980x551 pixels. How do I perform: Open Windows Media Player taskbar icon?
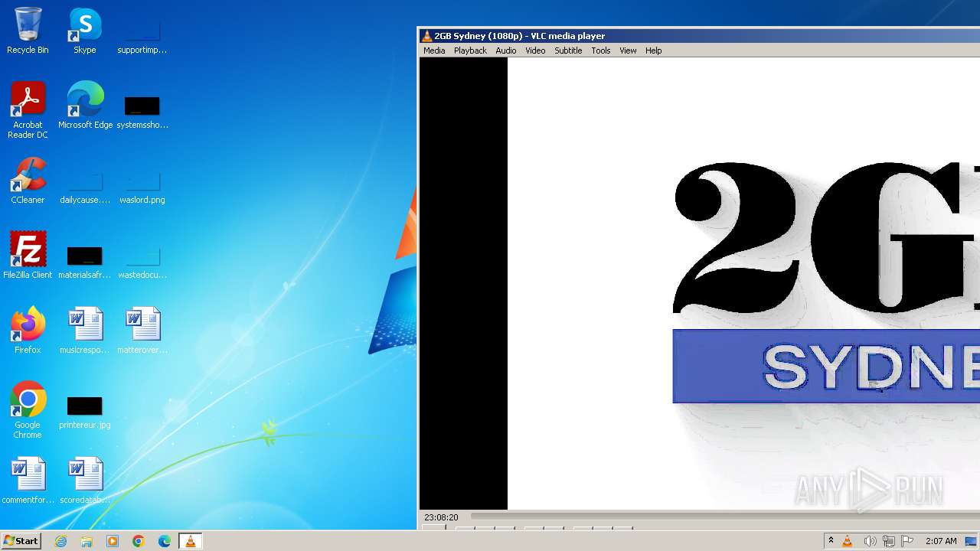pos(113,541)
